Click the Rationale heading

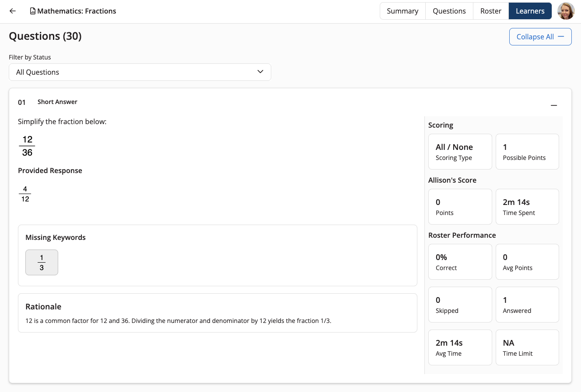(x=43, y=307)
